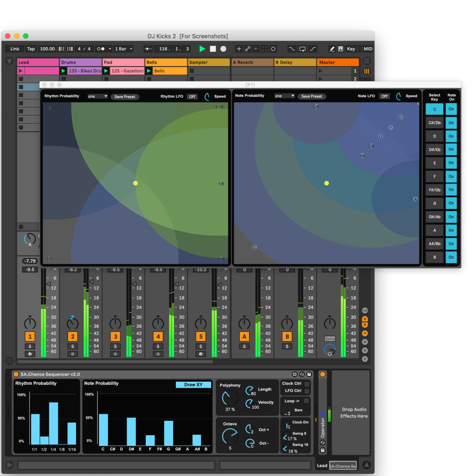Toggle Note On for C#/Db key
The width and height of the screenshot is (476, 476).
click(x=451, y=123)
